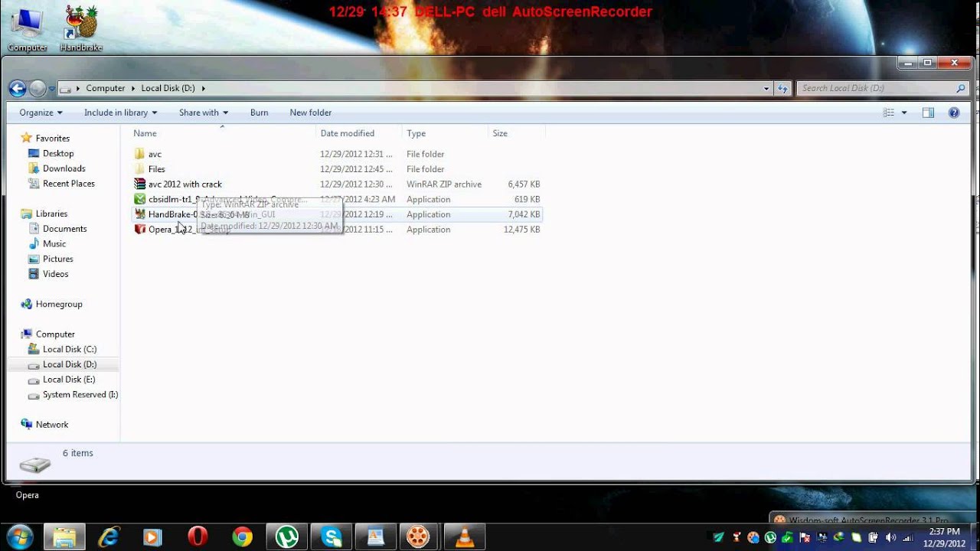The height and width of the screenshot is (551, 980).
Task: Open the recent locations dropdown arrow
Action: click(52, 89)
